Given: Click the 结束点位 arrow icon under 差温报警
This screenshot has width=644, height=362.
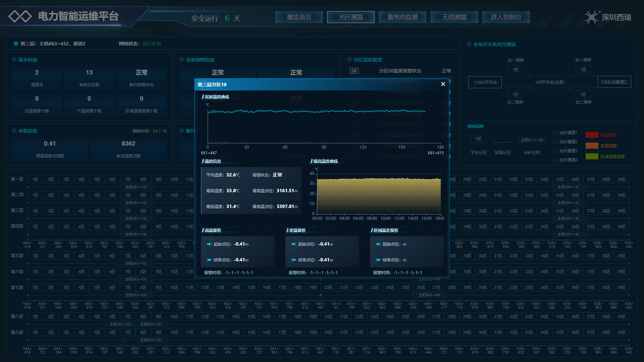Looking at the screenshot, I should [x=293, y=260].
